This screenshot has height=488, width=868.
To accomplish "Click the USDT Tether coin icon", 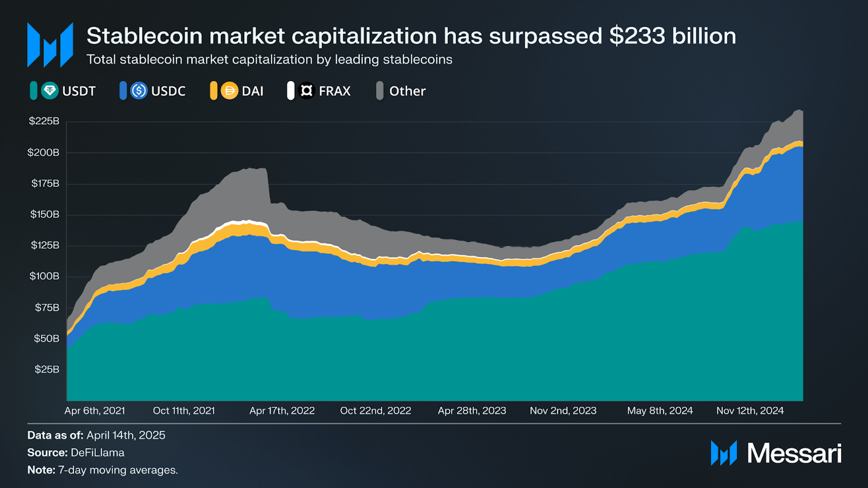I will coord(50,90).
